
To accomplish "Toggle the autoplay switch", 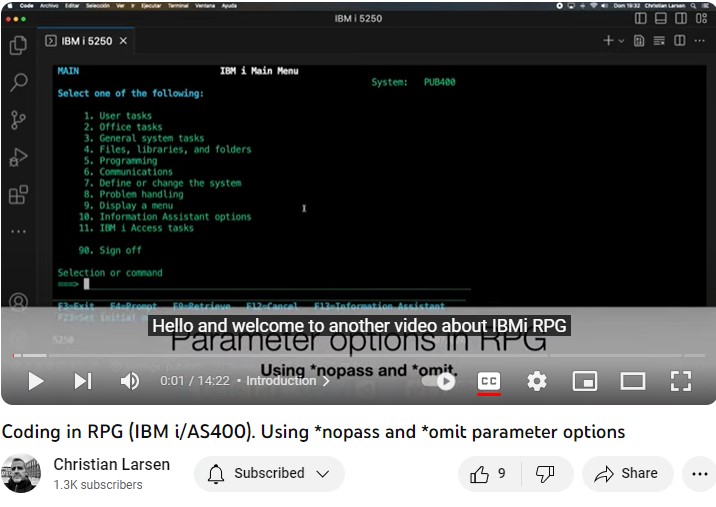I will click(x=438, y=381).
